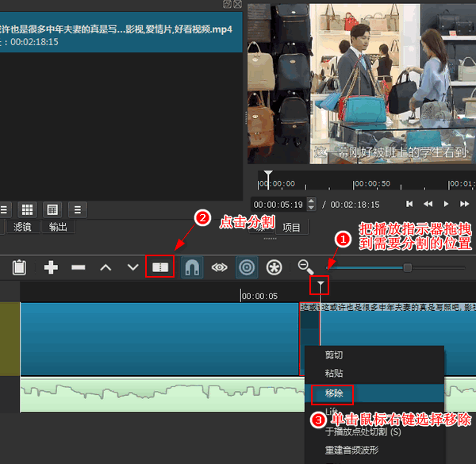
Task: Choose 移除 from the context menu
Action: pyautogui.click(x=374, y=393)
